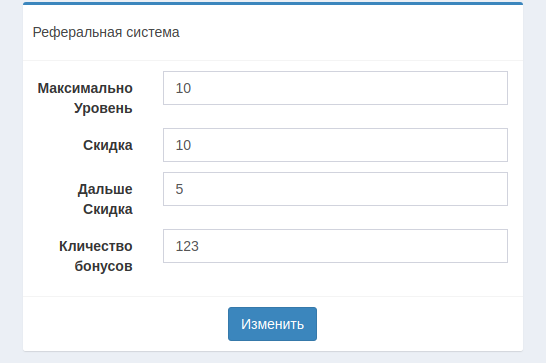
Task: Focus the Дальше Скидка input field
Action: [x=335, y=189]
